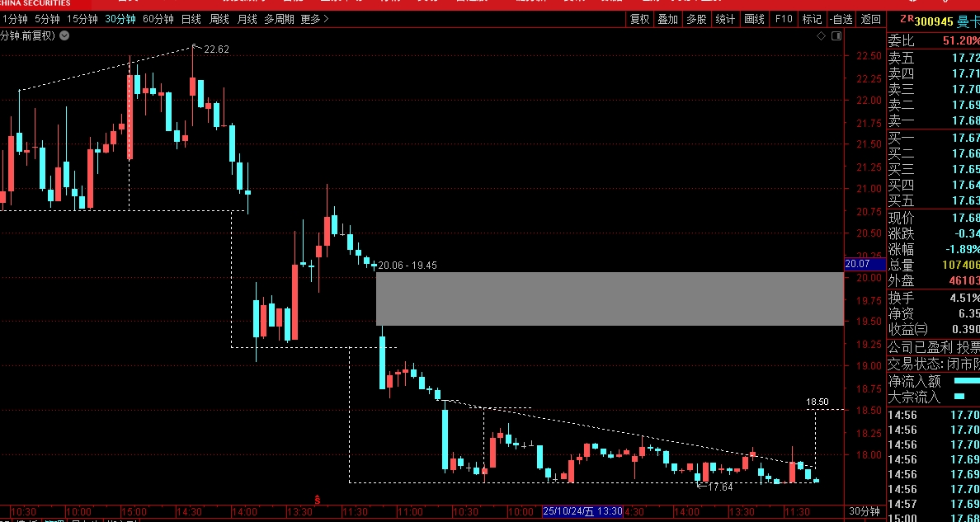Click the 涨跌 change value row
Viewport: 980px width, 522px height.
pos(934,234)
